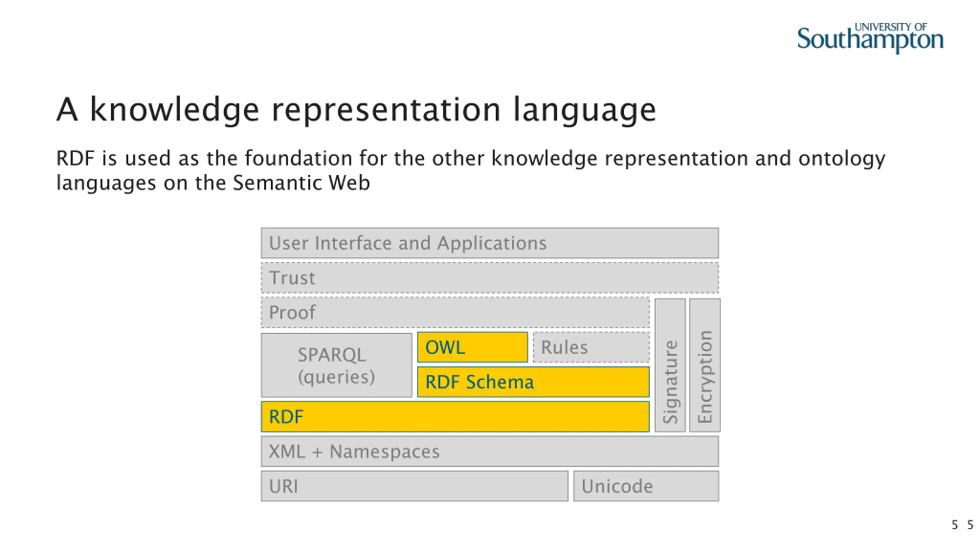Select the slide title 'A knowledge representation language'
Image resolution: width=980 pixels, height=551 pixels.
tap(356, 110)
